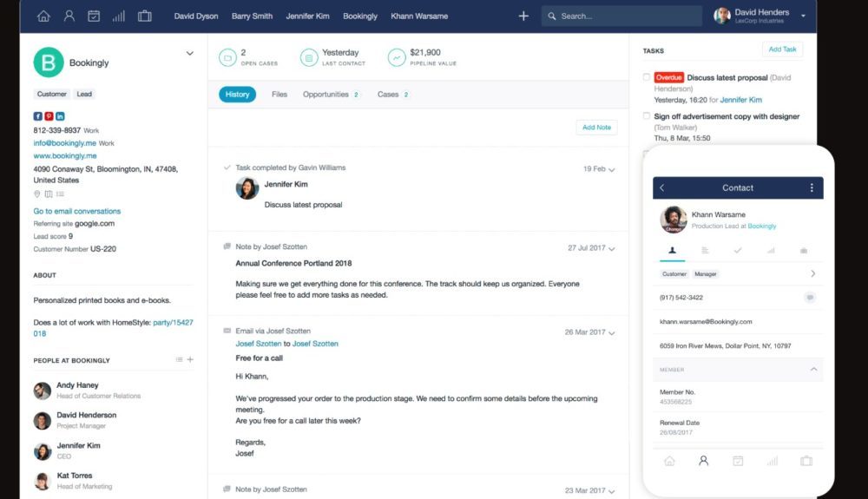The image size is (868, 499).
Task: Open David Henders account dropdown
Action: [x=803, y=16]
